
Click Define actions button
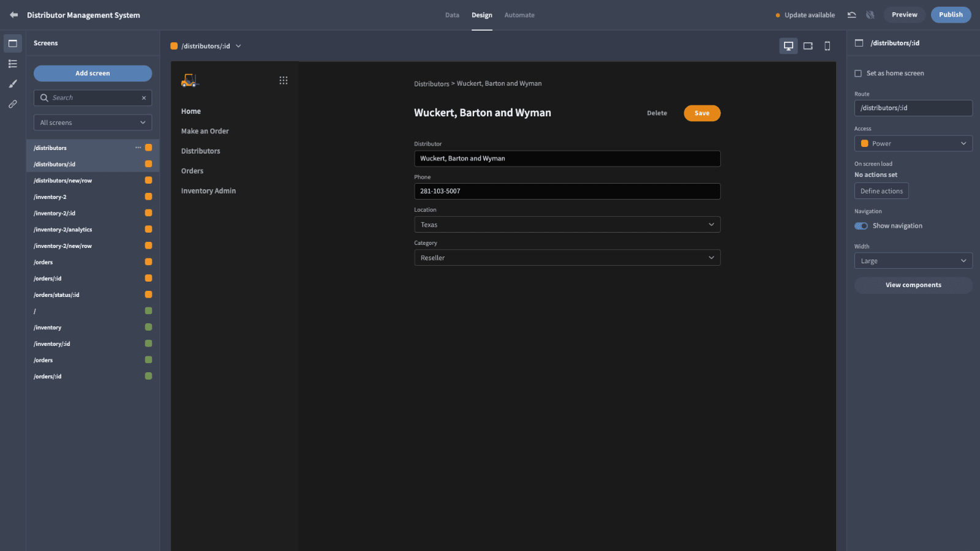click(881, 191)
